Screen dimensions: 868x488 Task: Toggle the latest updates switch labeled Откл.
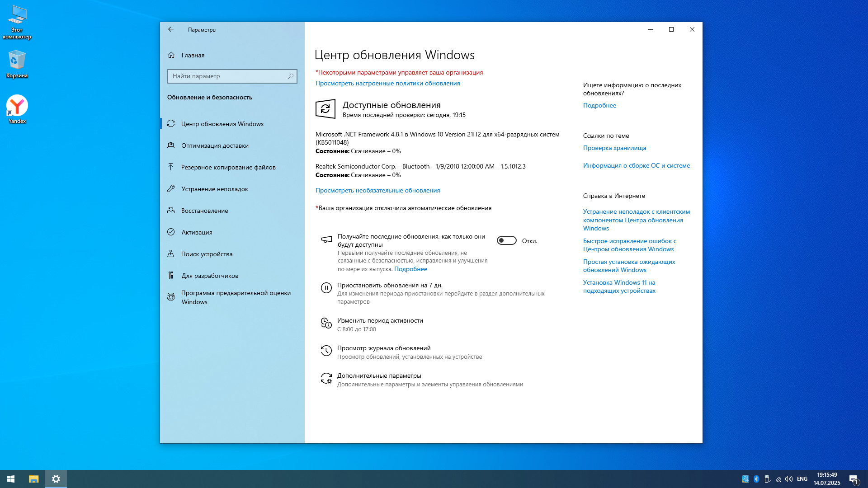pyautogui.click(x=506, y=241)
